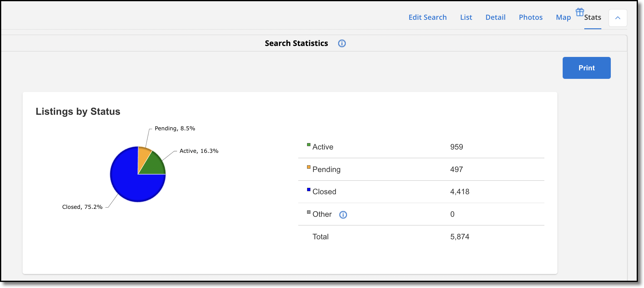Viewport: 644px width, 288px height.
Task: Click the Other row label
Action: click(x=322, y=214)
